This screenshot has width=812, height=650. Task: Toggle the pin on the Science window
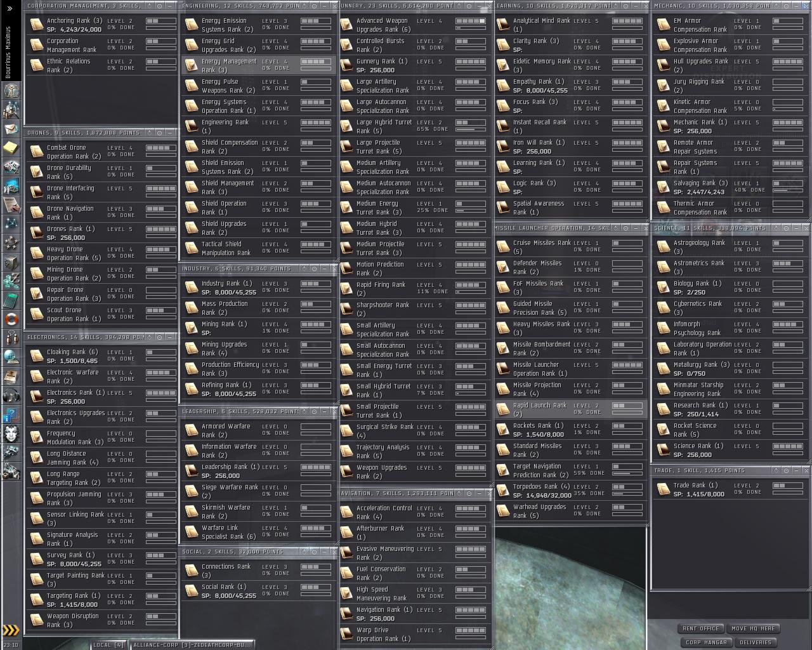[775, 228]
